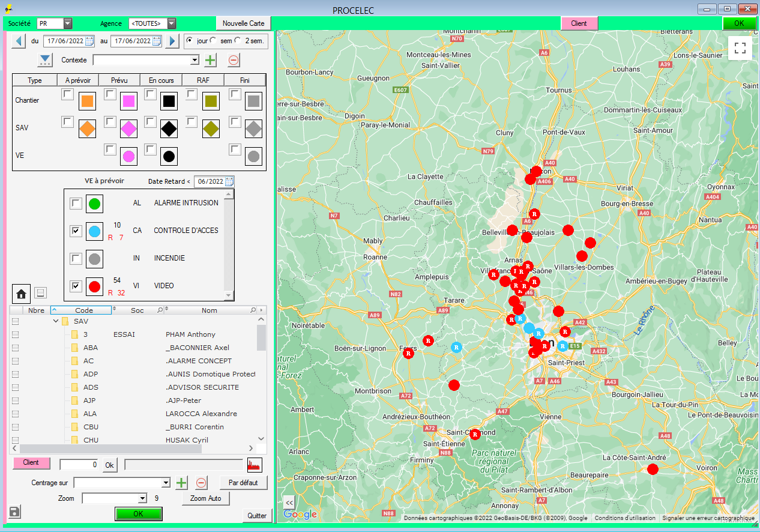The height and width of the screenshot is (532, 760).
Task: Enable the ALARME INTRUSION checkbox
Action: (76, 203)
